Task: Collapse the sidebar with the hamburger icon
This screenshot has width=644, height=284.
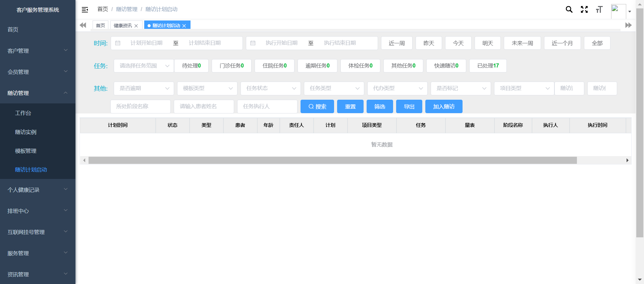Action: point(85,10)
